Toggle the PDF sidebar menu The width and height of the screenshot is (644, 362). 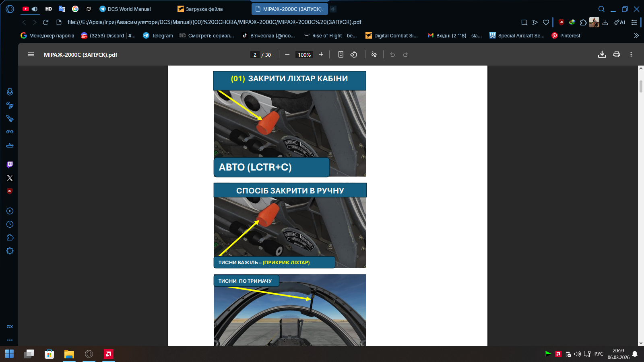(x=31, y=55)
